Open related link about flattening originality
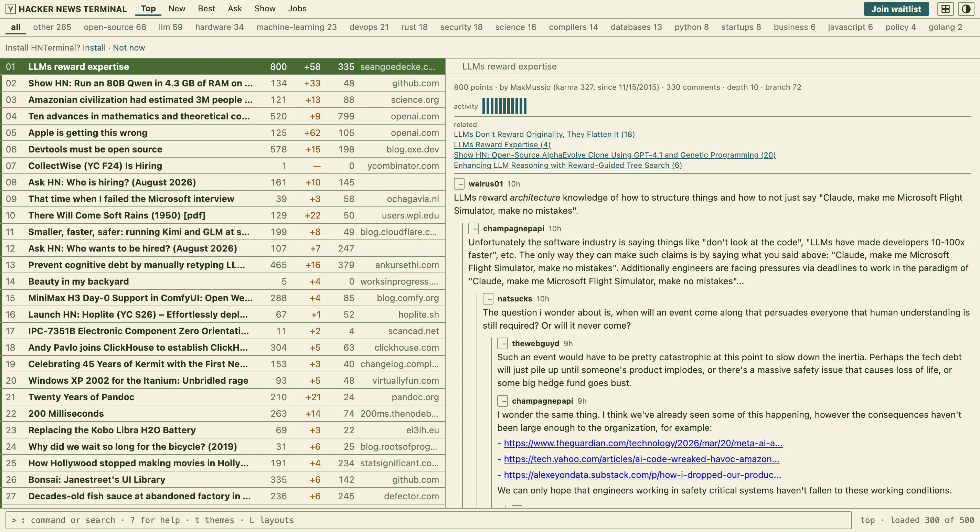The image size is (980, 532). 544,134
